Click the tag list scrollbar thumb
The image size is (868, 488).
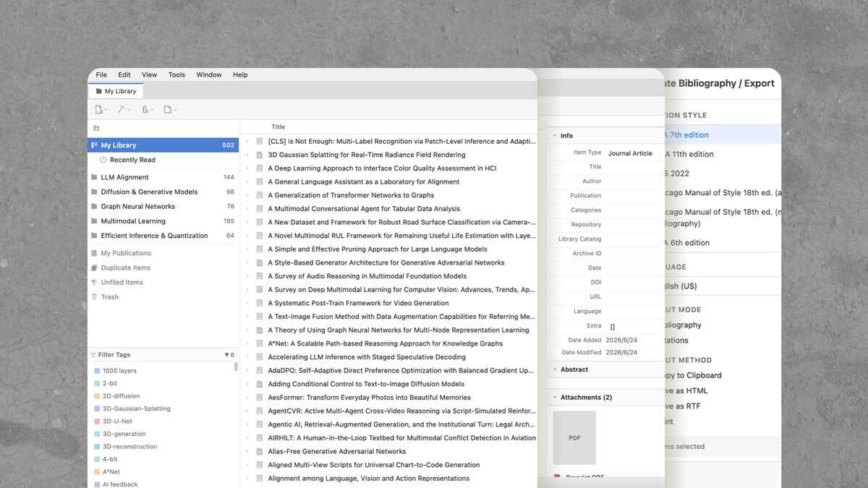236,367
